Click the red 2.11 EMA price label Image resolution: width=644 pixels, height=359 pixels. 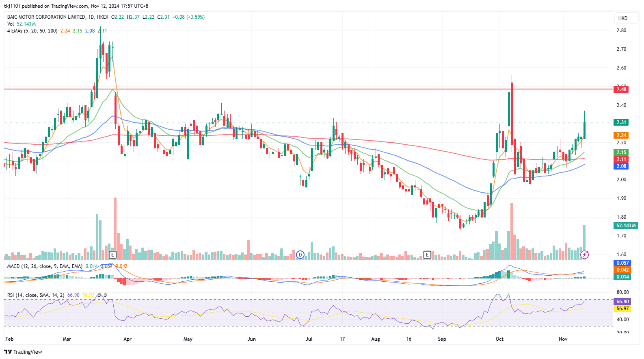(x=621, y=159)
